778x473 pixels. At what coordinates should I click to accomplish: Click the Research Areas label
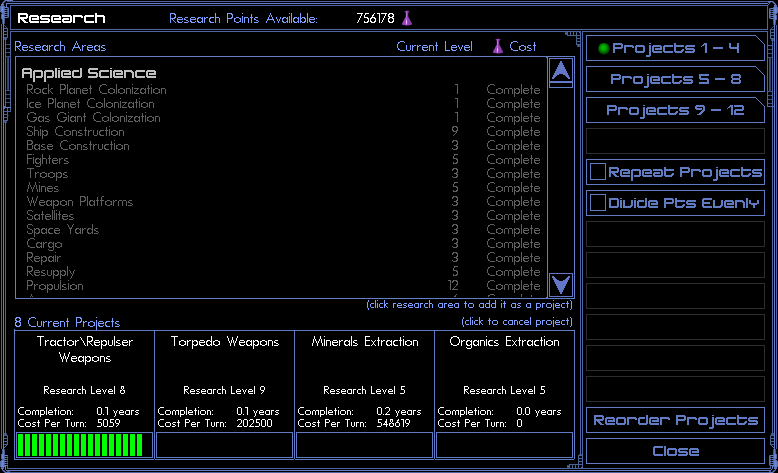click(60, 47)
